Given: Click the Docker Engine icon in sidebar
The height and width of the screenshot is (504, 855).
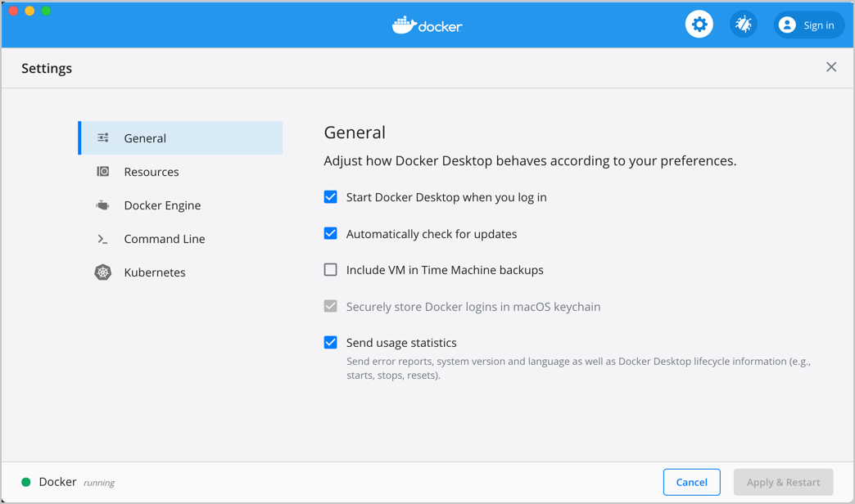Looking at the screenshot, I should [x=103, y=205].
